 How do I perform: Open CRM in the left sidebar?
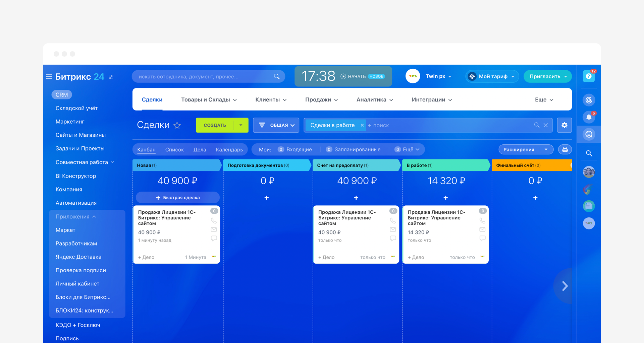pyautogui.click(x=62, y=95)
